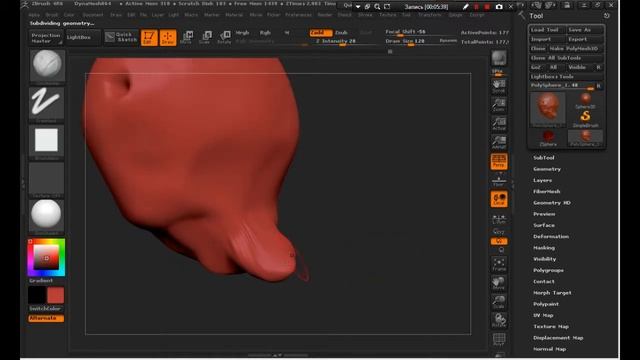Open Lightbox Tools
The height and width of the screenshot is (360, 640).
click(x=566, y=77)
